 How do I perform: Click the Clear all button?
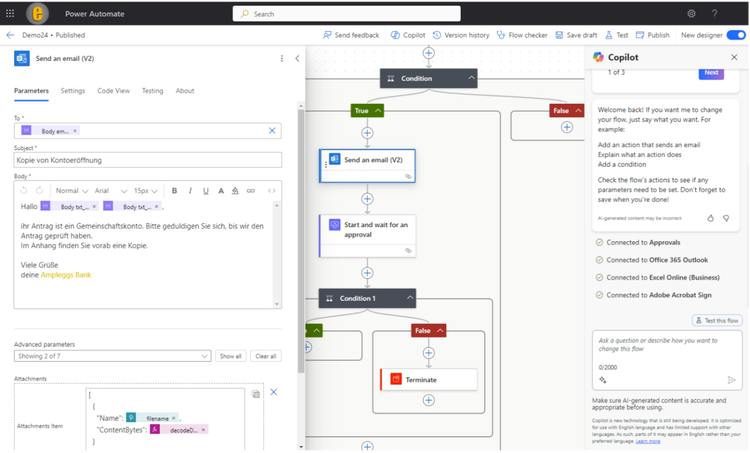pyautogui.click(x=265, y=356)
